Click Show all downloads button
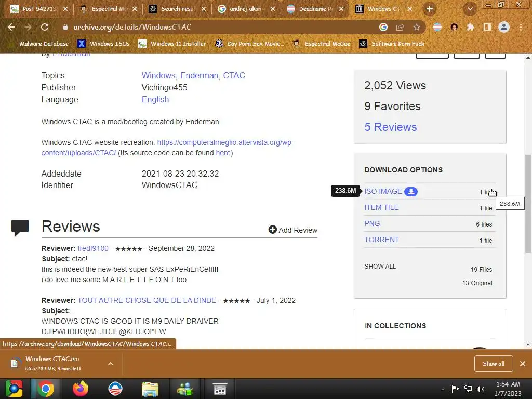 click(x=494, y=364)
